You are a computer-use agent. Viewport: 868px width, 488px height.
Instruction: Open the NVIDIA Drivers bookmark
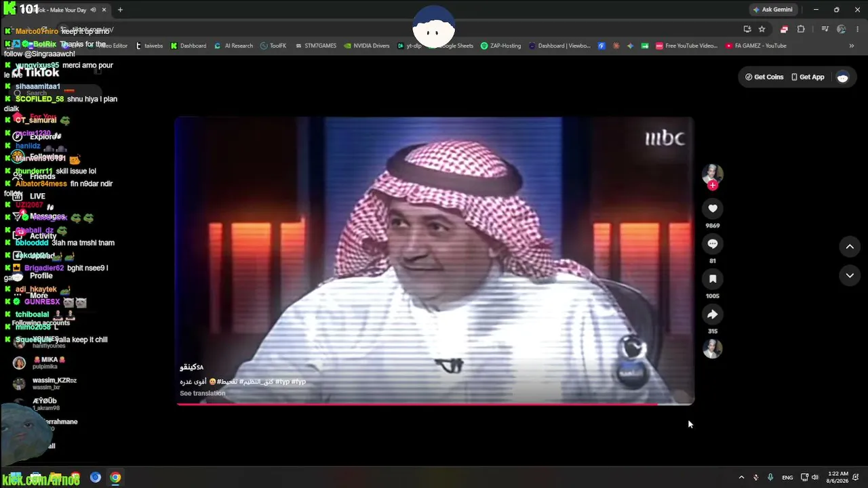point(366,46)
